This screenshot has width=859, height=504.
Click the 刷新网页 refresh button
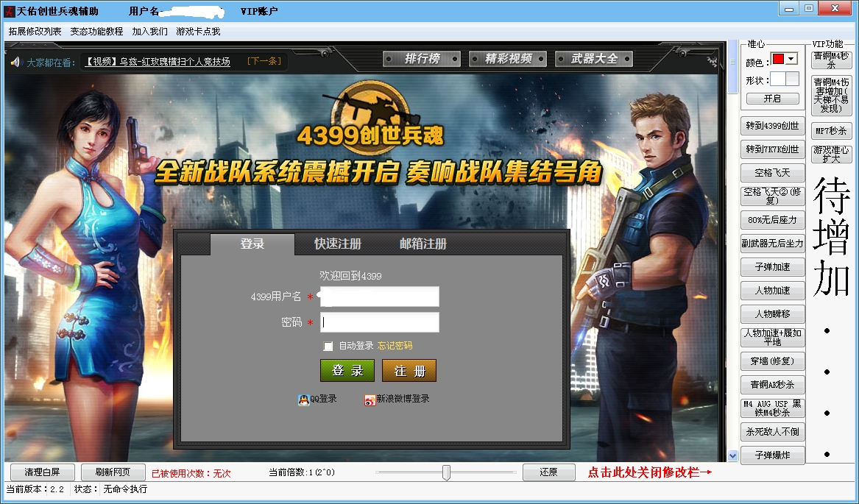[113, 472]
